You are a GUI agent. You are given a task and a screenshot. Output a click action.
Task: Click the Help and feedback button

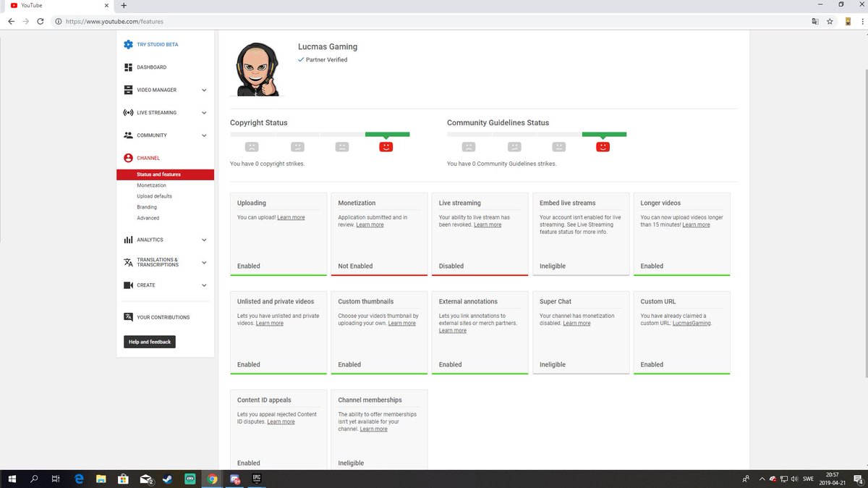click(x=150, y=342)
